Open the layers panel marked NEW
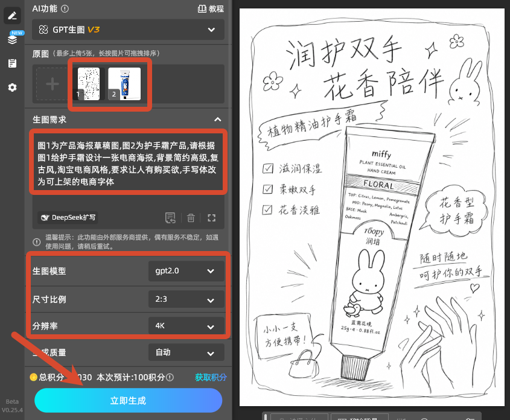 tap(12, 39)
